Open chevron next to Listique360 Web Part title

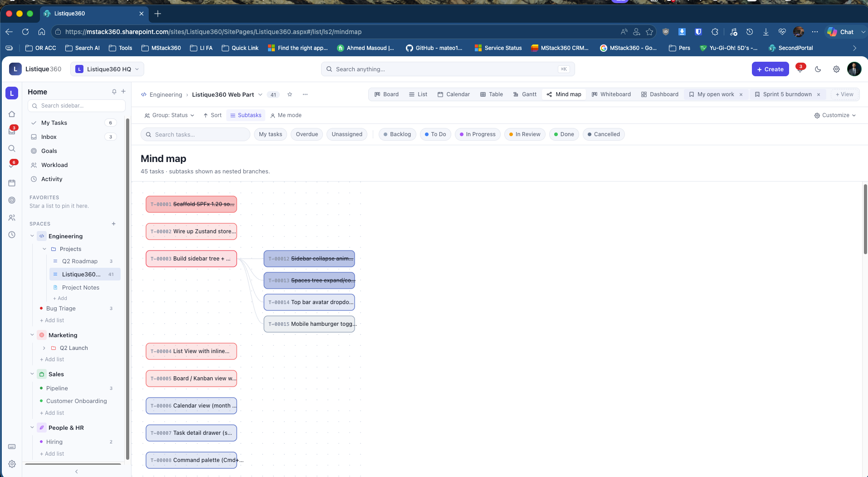[260, 94]
